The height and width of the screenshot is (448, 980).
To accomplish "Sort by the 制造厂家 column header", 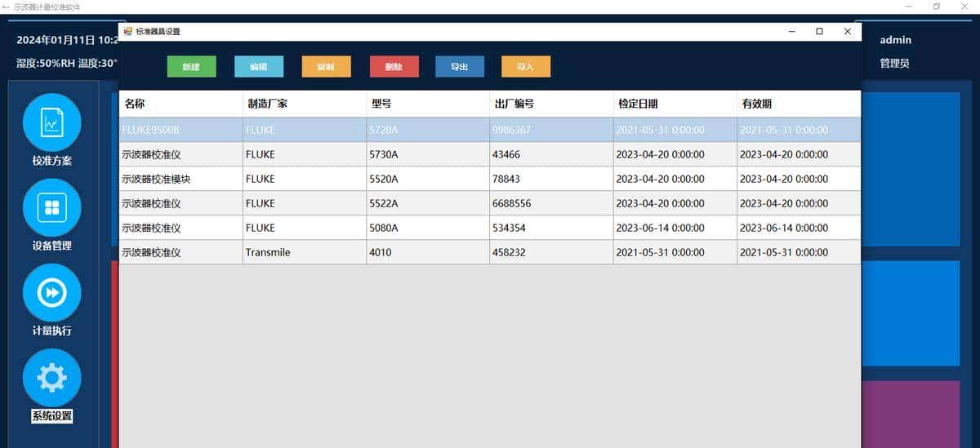I will 305,104.
